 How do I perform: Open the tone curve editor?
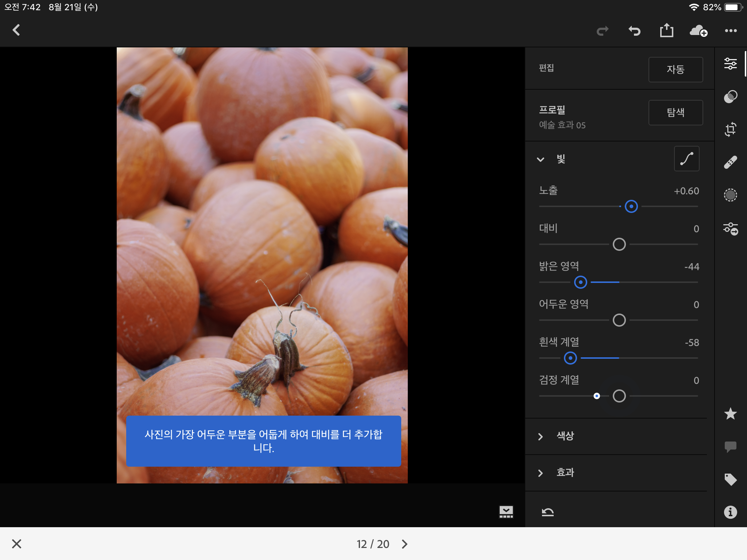(687, 158)
